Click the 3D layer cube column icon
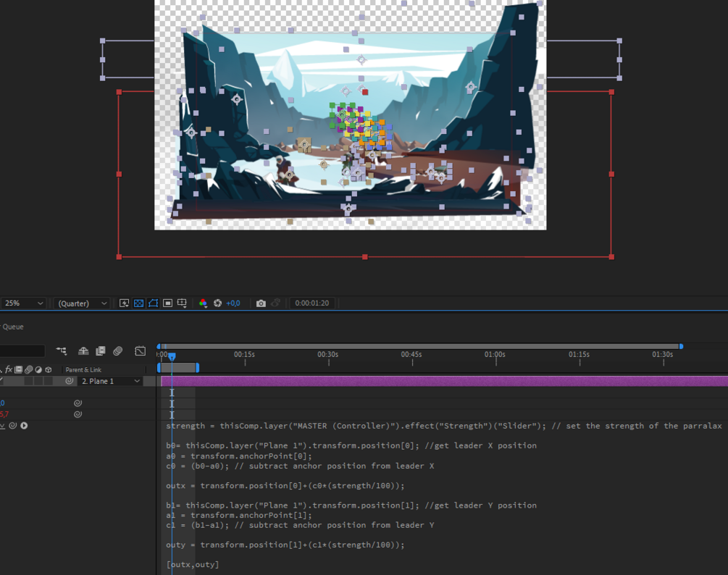The width and height of the screenshot is (728, 575). [49, 369]
